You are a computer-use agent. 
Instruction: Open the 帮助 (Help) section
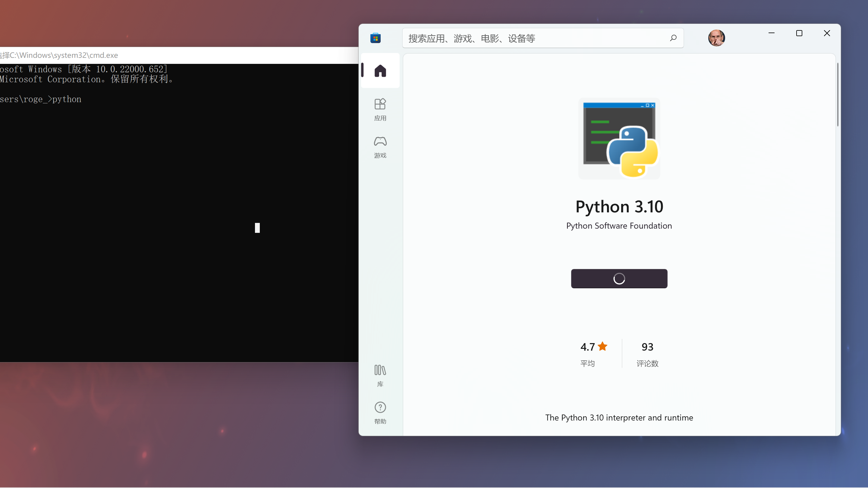pos(380,413)
